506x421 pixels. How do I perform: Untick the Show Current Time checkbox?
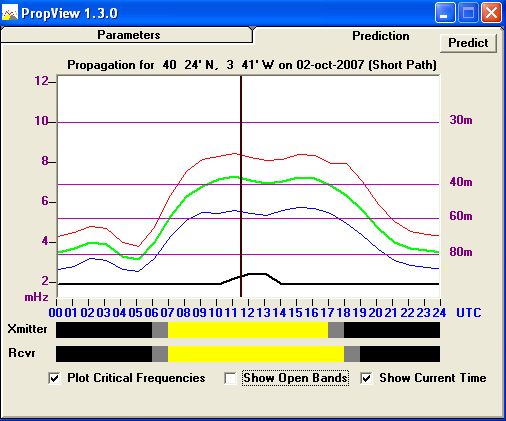pyautogui.click(x=366, y=378)
